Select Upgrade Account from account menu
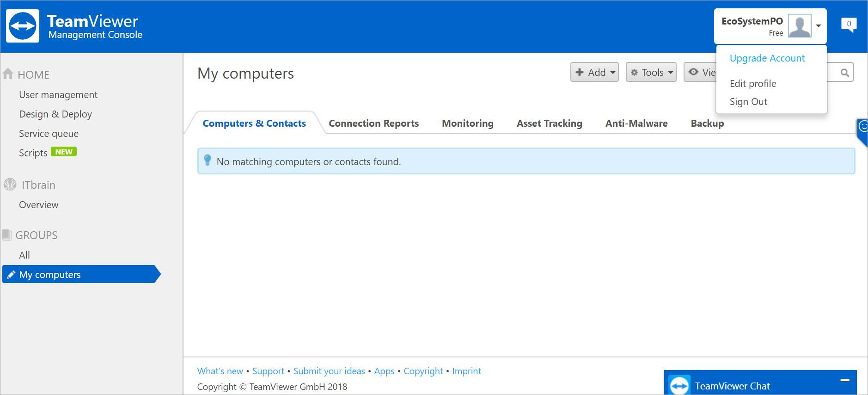 coord(767,58)
